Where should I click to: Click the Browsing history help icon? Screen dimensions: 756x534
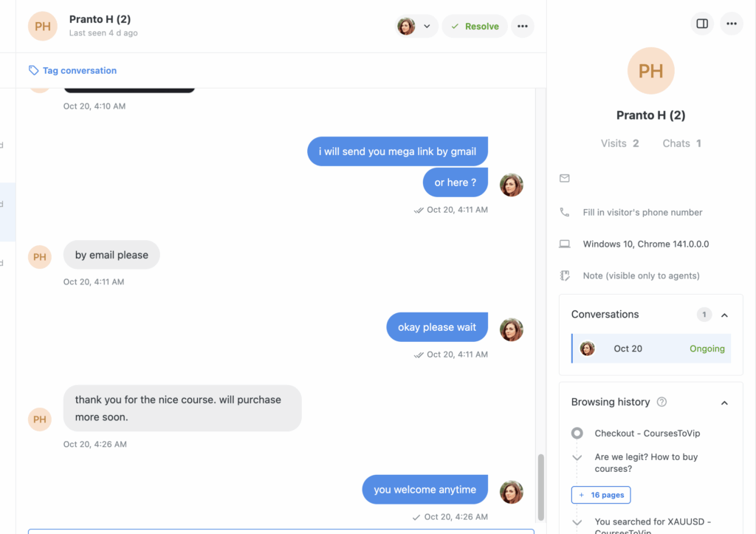click(661, 403)
